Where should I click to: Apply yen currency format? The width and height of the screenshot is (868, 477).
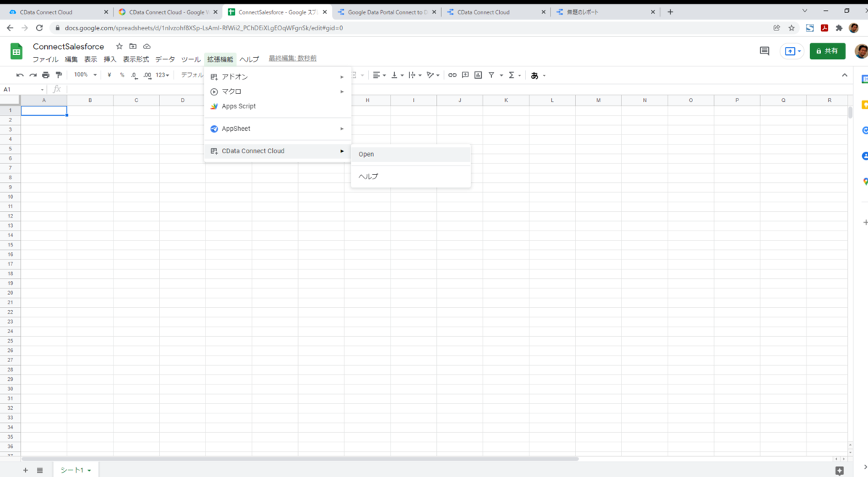(109, 75)
